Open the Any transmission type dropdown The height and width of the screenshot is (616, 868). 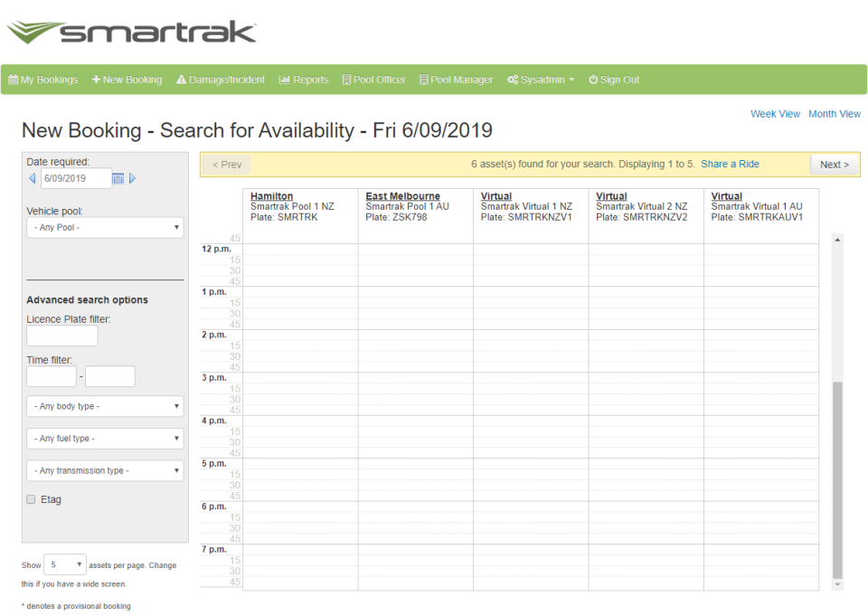105,470
